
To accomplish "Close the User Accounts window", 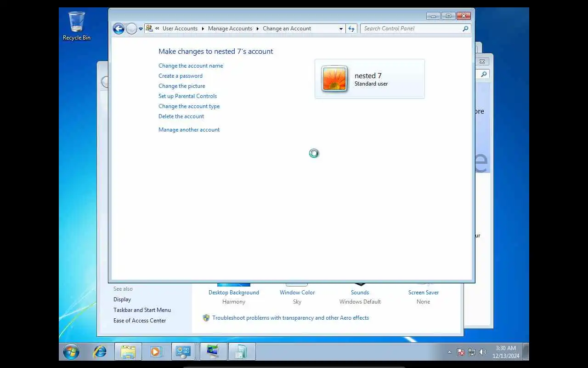I will coord(464,16).
